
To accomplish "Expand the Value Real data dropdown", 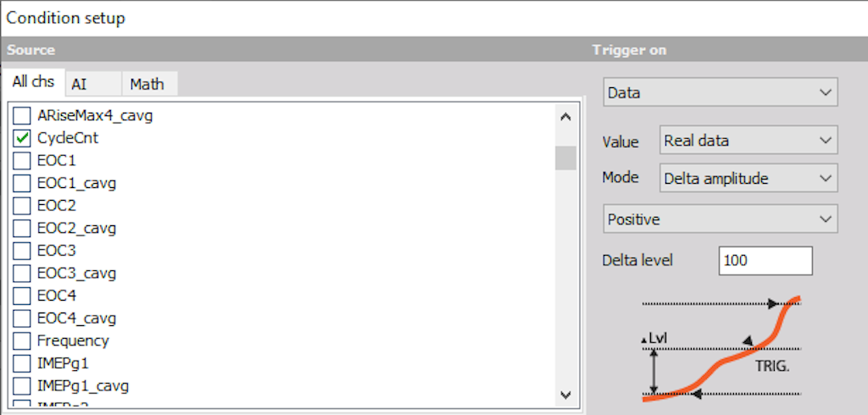I will (748, 140).
